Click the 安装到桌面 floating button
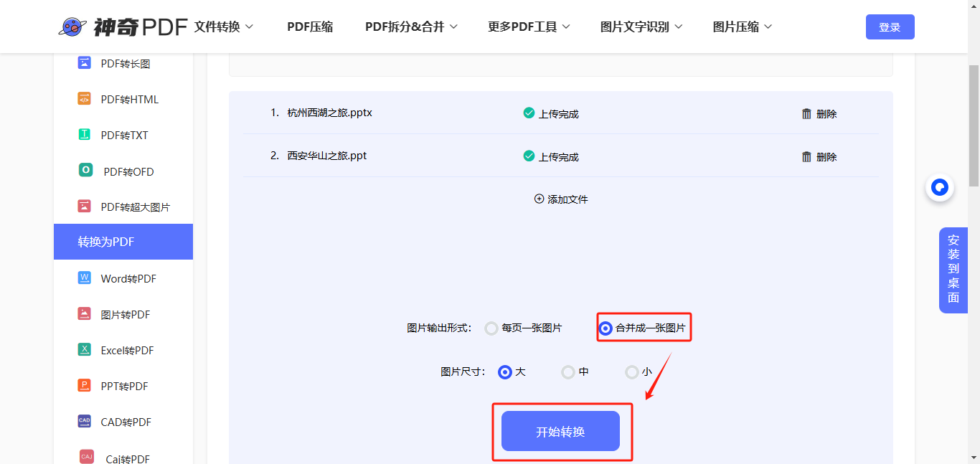Screen dimensions: 980x464 pyautogui.click(x=953, y=270)
